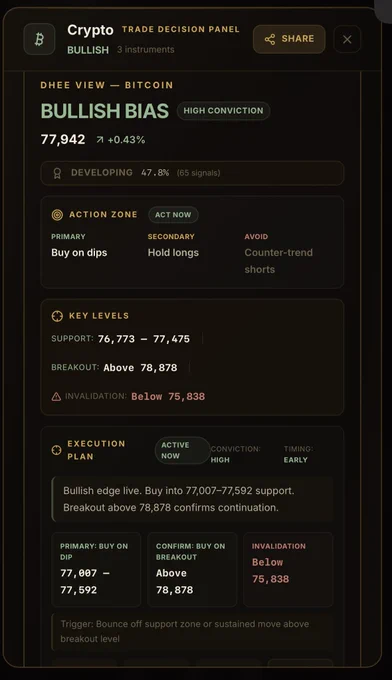Click the Bitcoin symbol icon in header

[39, 39]
